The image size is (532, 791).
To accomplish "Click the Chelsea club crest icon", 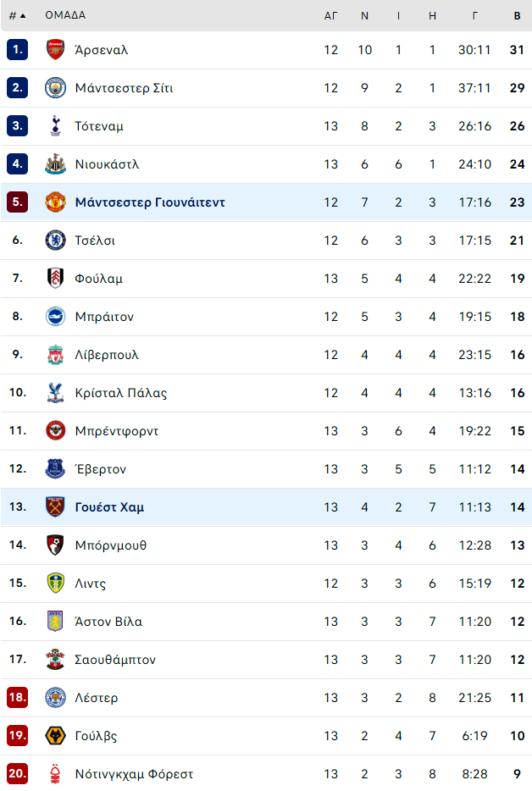I will click(55, 241).
